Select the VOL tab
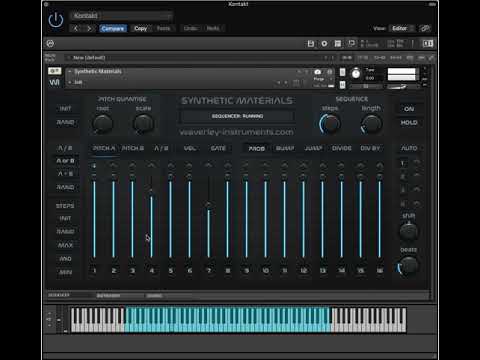The width and height of the screenshot is (480, 360). pos(190,148)
